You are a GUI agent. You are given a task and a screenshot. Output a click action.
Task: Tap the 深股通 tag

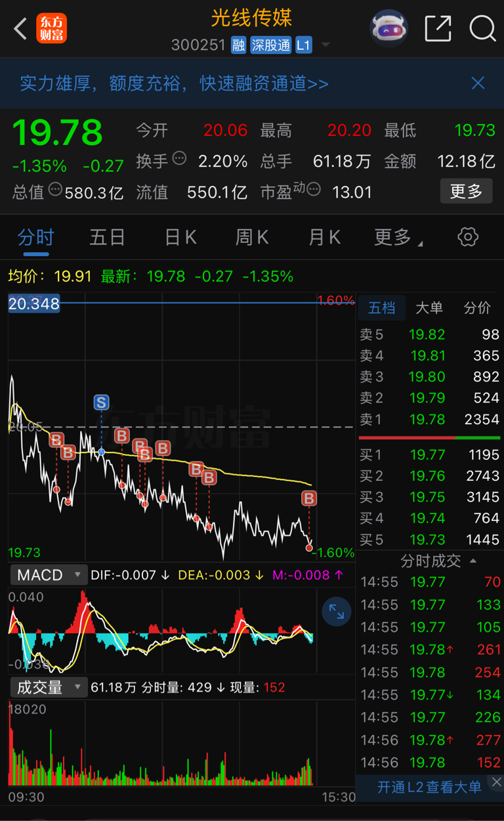click(x=270, y=45)
